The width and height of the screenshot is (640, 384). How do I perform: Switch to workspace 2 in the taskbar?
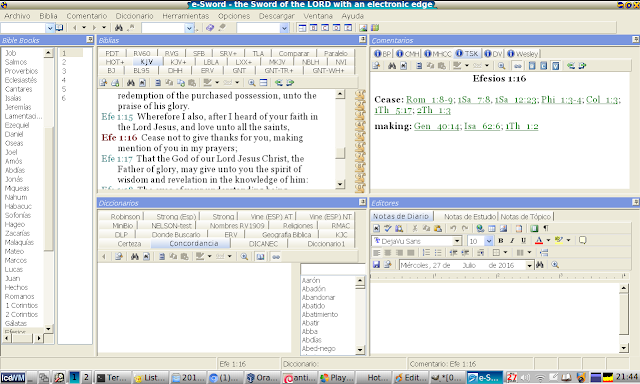coord(86,377)
